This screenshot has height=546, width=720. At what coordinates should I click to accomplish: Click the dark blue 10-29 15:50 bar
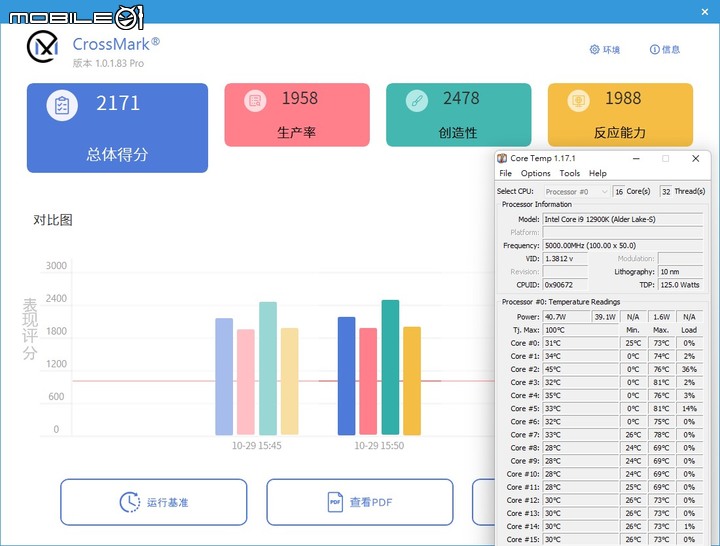(x=347, y=376)
